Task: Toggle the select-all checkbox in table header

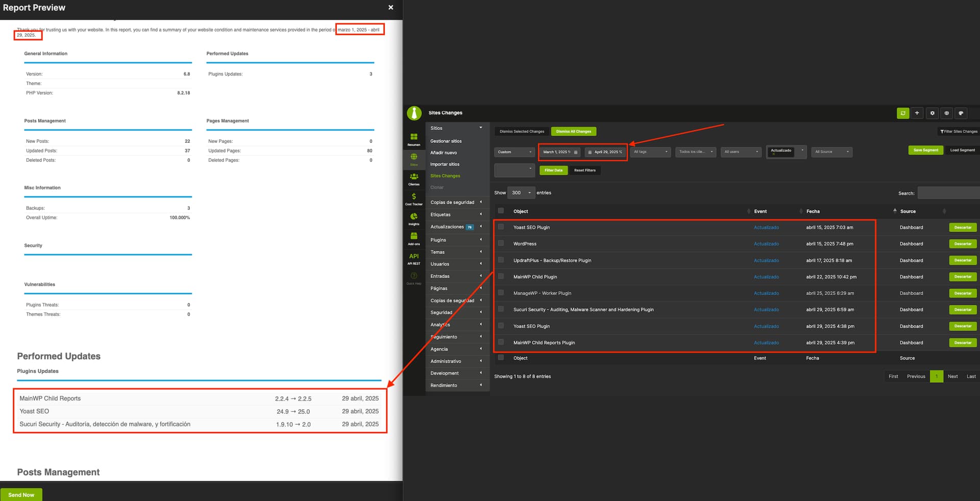Action: pos(501,211)
